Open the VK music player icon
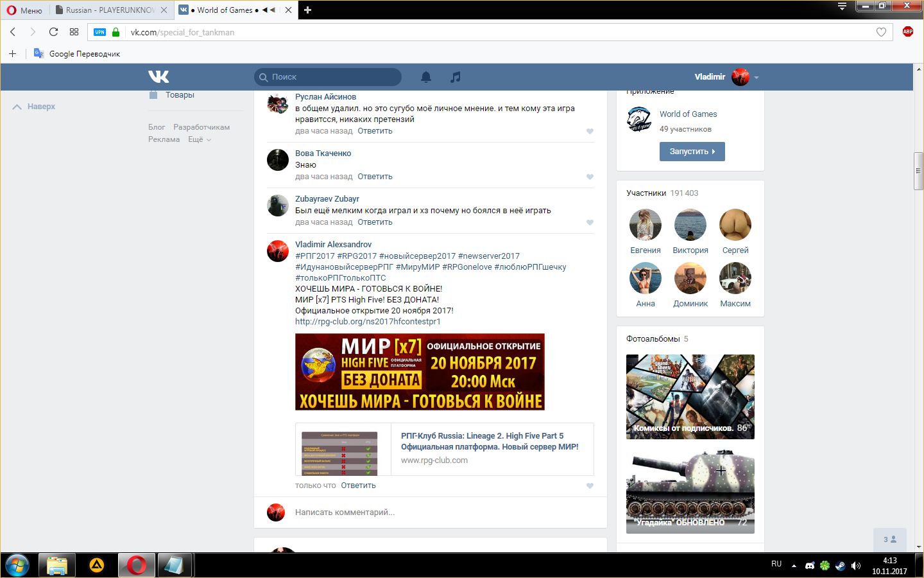The image size is (924, 578). [x=456, y=77]
